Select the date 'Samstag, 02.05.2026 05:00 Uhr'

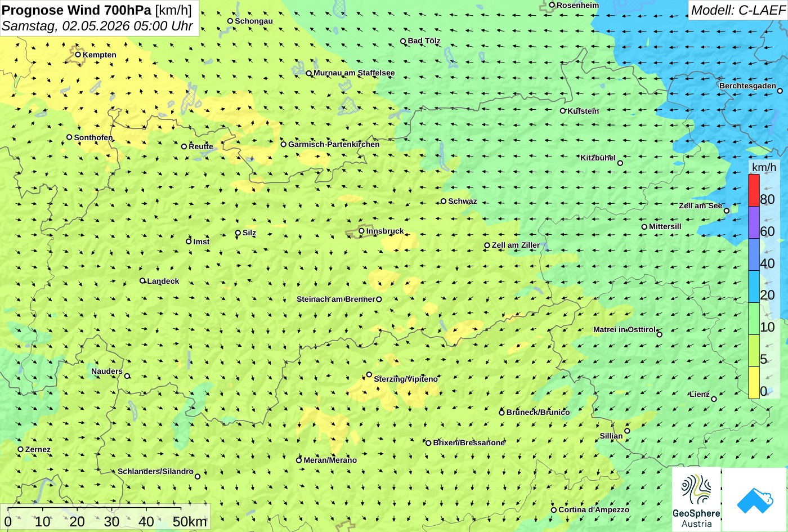click(x=97, y=26)
